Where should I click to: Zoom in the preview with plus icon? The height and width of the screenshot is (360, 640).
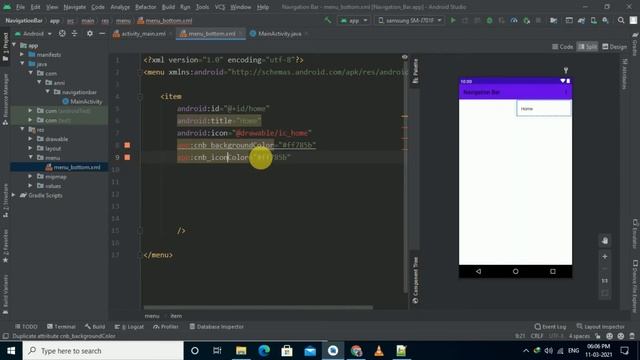[x=605, y=256]
